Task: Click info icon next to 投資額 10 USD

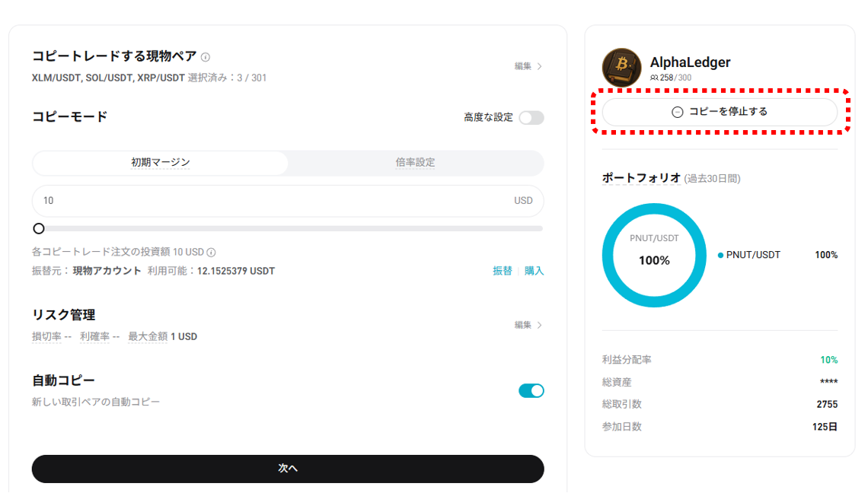Action: tap(211, 253)
